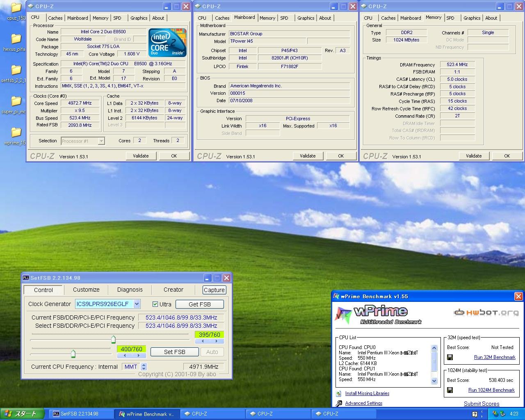Click the Run 1024M Benchmark link
This screenshot has height=420, width=525.
click(x=491, y=390)
